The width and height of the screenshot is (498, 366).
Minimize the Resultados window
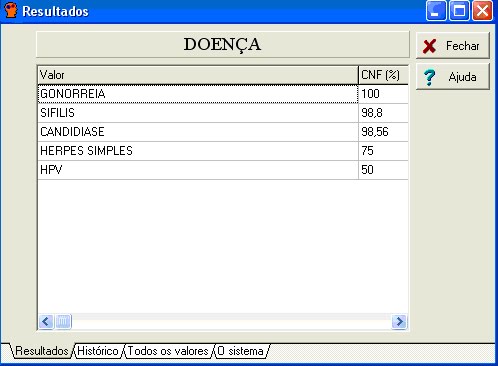pos(436,11)
